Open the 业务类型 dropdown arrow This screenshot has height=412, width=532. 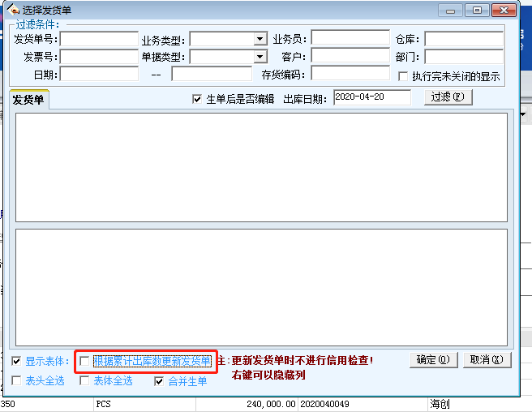point(260,39)
